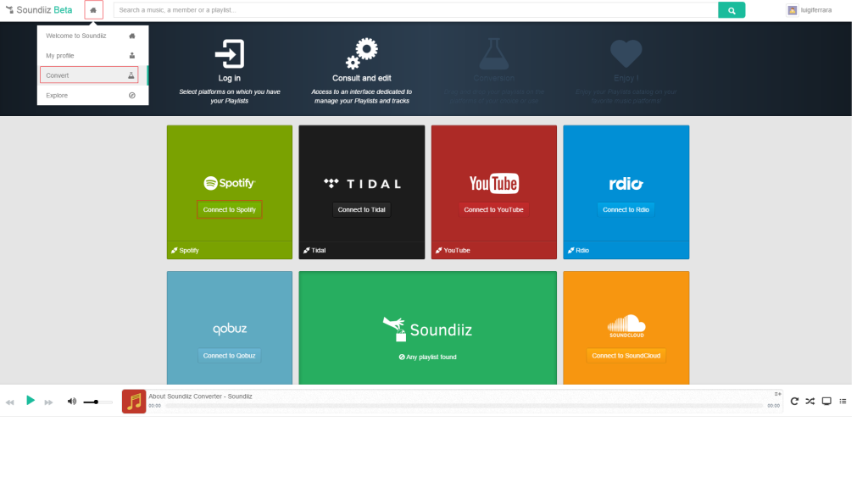Screen dimensions: 868x488
Task: Select Explore menu item
Action: point(92,95)
